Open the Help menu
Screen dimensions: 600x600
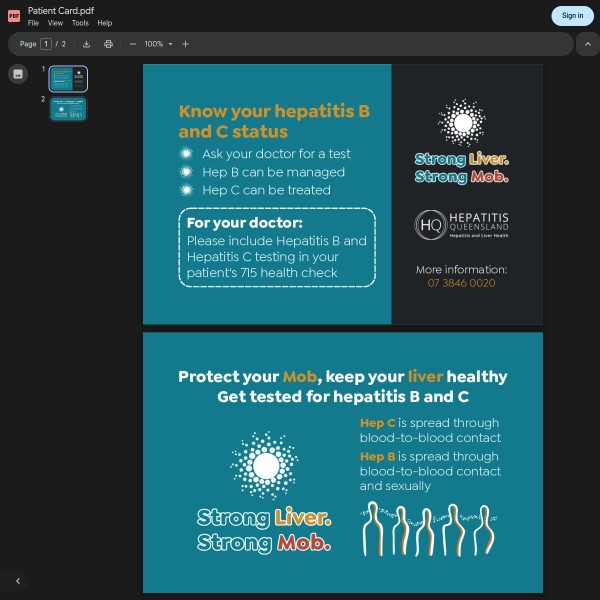[x=105, y=23]
